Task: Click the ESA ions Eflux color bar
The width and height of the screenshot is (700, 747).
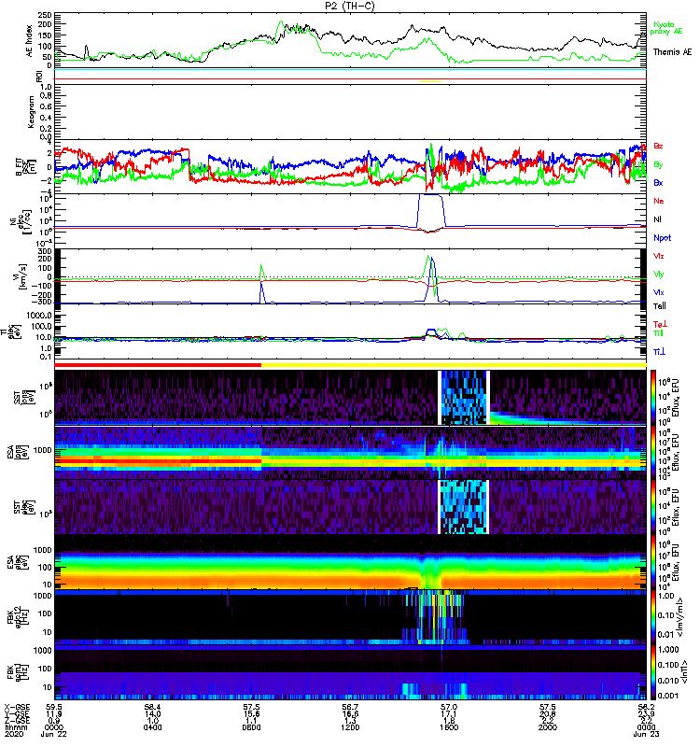Action: tap(653, 452)
